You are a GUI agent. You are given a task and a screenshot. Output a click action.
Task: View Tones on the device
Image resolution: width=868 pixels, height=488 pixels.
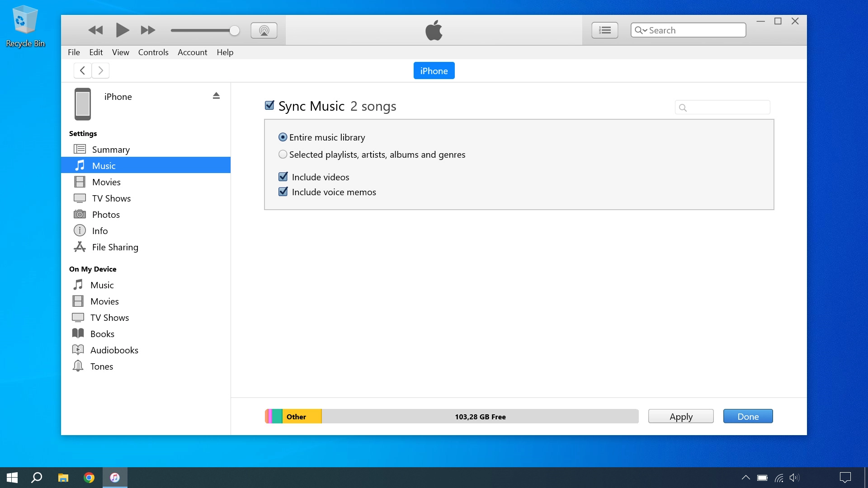pyautogui.click(x=101, y=366)
